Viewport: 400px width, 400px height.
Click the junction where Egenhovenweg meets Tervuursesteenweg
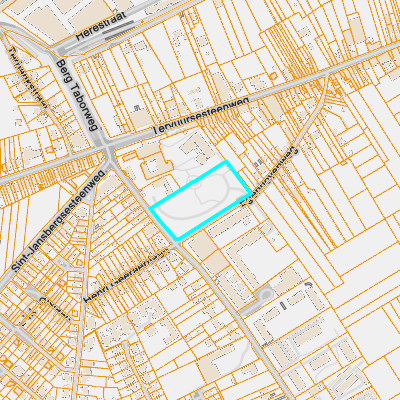(x=327, y=73)
